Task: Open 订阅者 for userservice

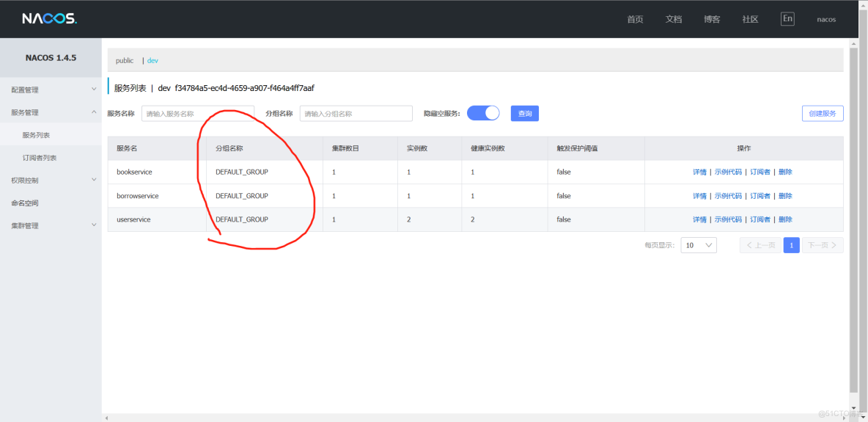Action: click(760, 219)
